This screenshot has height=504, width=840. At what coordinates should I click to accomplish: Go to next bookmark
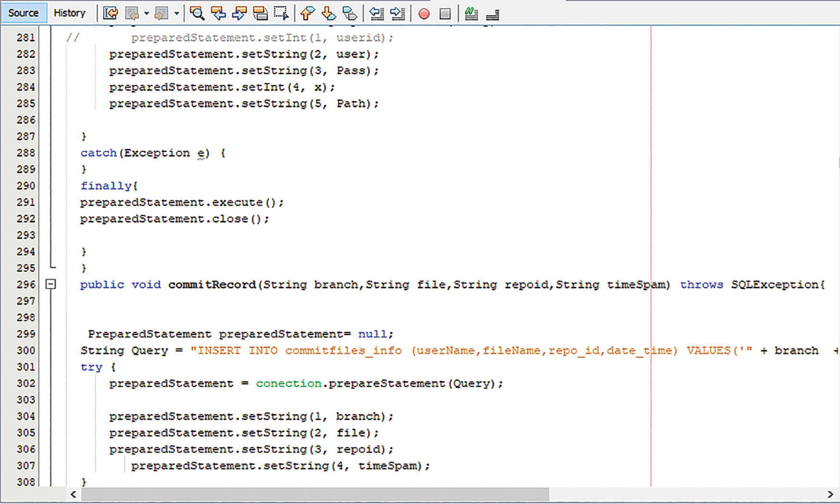click(x=329, y=13)
